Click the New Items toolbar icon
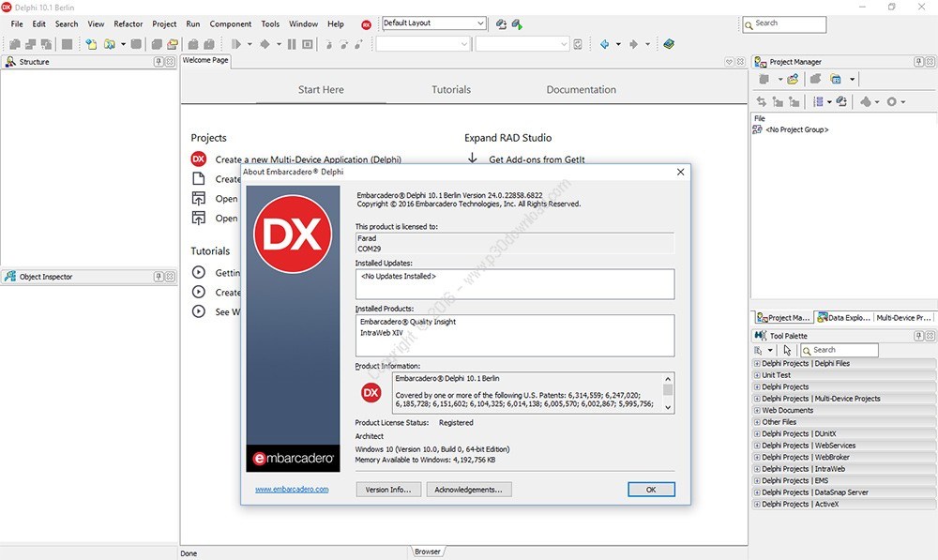The width and height of the screenshot is (938, 560). point(91,44)
